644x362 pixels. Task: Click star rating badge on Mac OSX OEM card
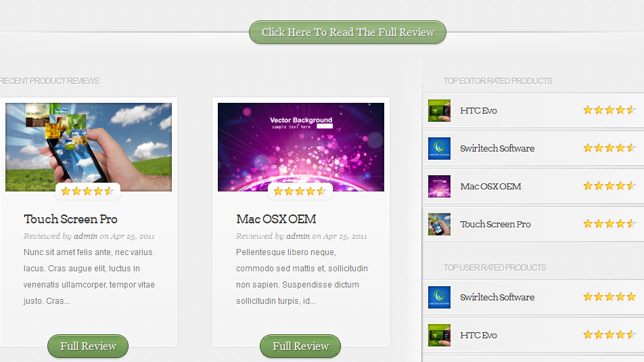point(300,191)
